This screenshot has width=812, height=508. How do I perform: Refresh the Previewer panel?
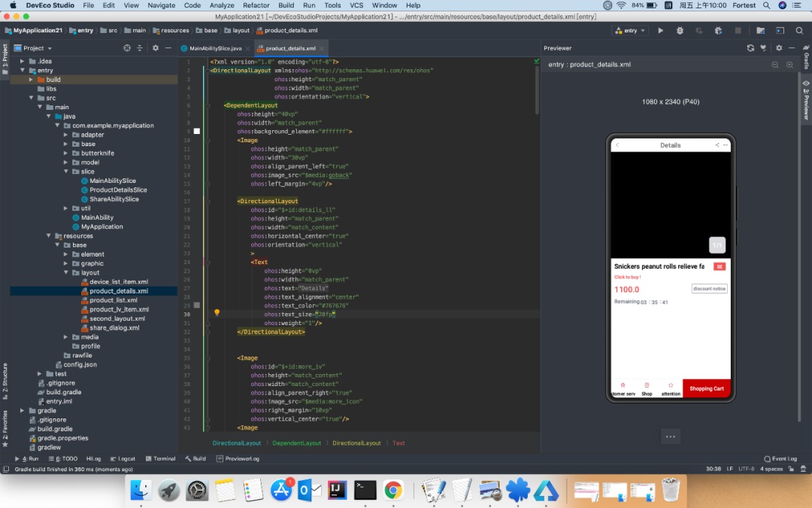pos(750,48)
